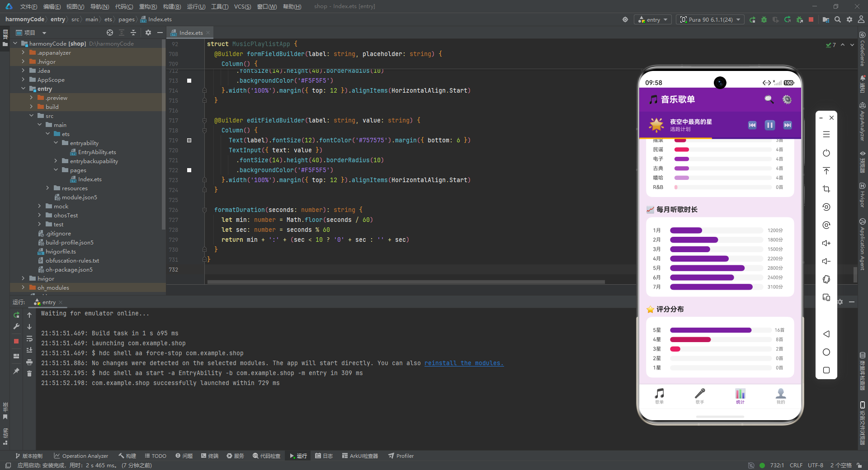
Task: Open the TODO tool window button
Action: click(x=156, y=456)
